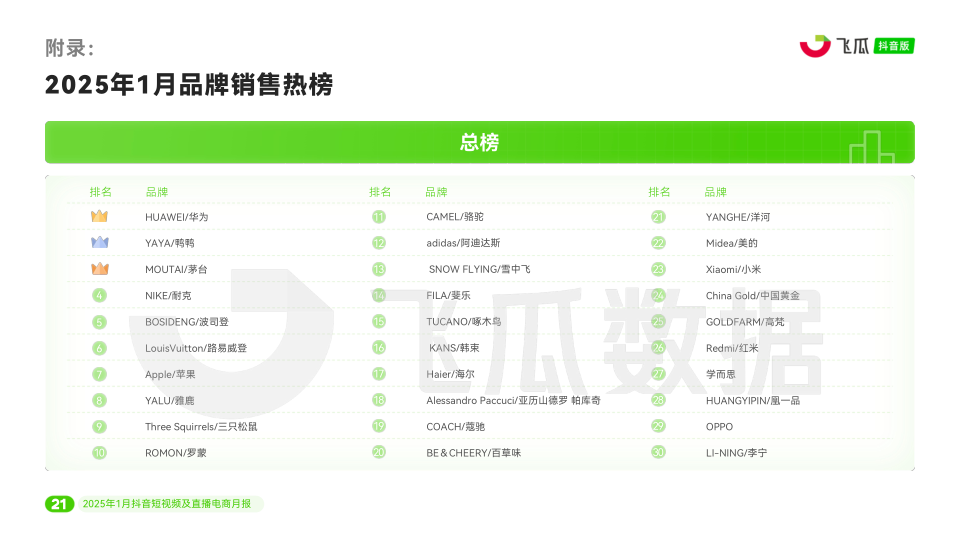This screenshot has height=540, width=960.
Task: Select the BOSIDENG/波司登 brand entry
Action: (187, 322)
